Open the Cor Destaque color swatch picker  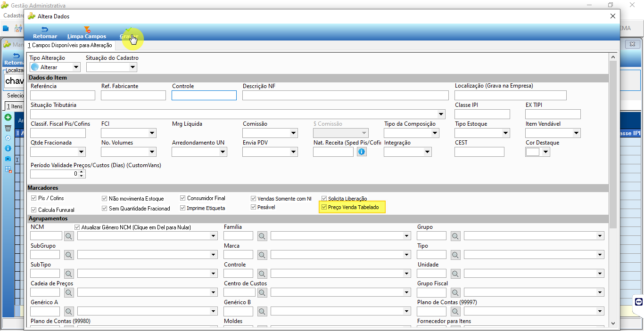[x=538, y=152]
